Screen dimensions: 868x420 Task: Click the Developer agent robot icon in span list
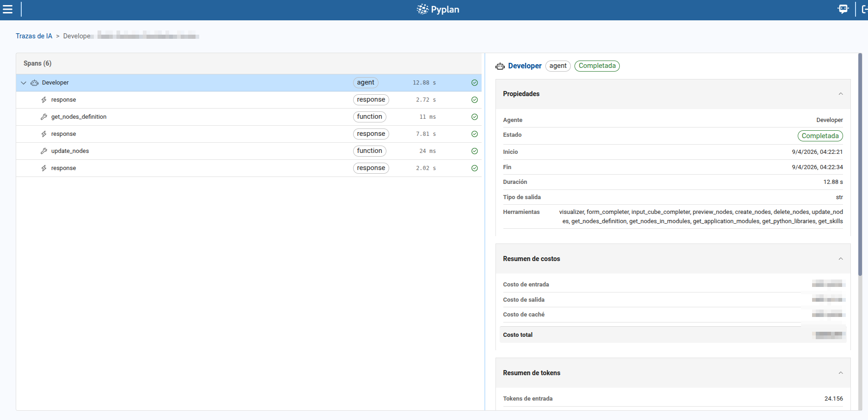click(35, 83)
